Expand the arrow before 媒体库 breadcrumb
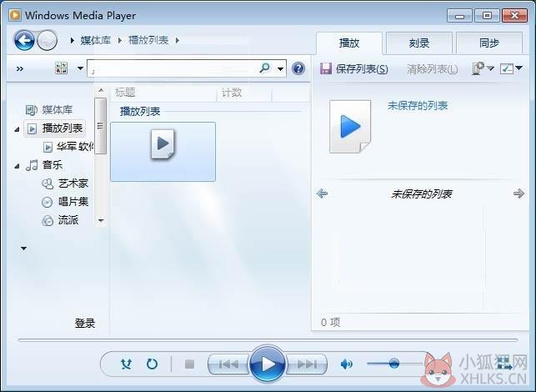 tap(73, 40)
